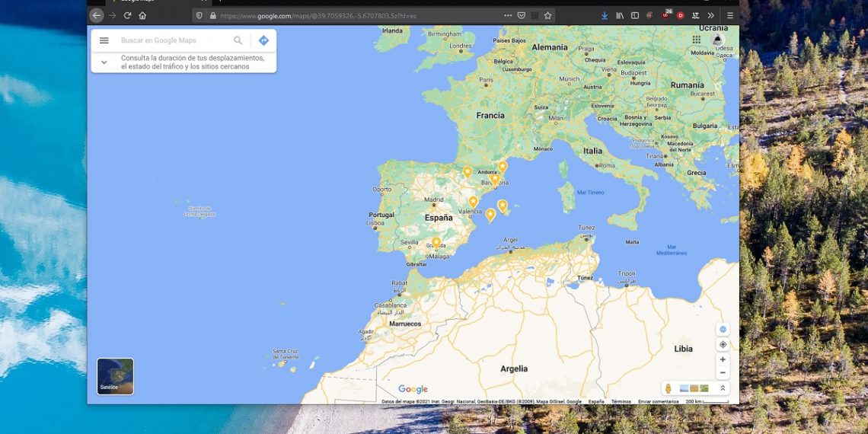Open the imagery thumbnails near the pegman

point(694,388)
